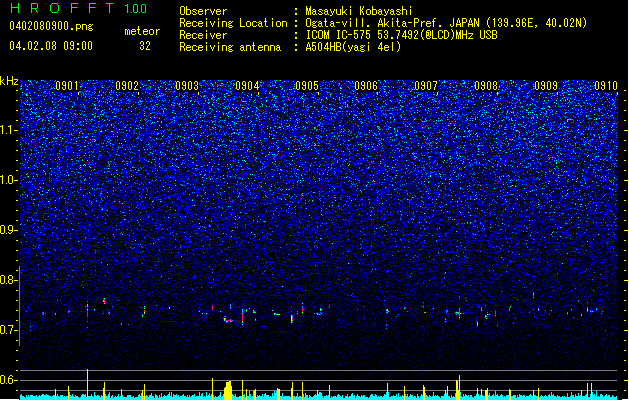Click the 'Receiver' field label
Screen dimensions: 629x400
click(x=203, y=35)
